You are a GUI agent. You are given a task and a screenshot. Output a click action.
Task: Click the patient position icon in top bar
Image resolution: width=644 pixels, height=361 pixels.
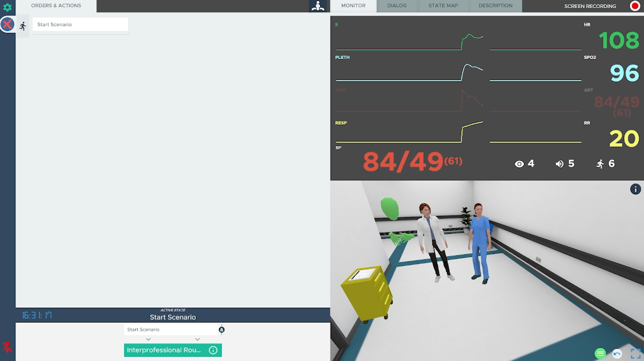318,6
